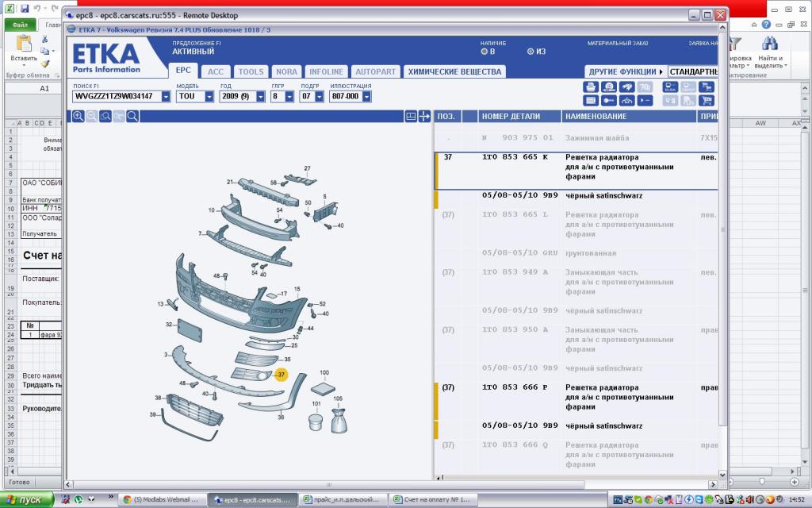Click the arrow-dash icon in ETKA toolbar
Image resolution: width=812 pixels, height=508 pixels.
[645, 101]
